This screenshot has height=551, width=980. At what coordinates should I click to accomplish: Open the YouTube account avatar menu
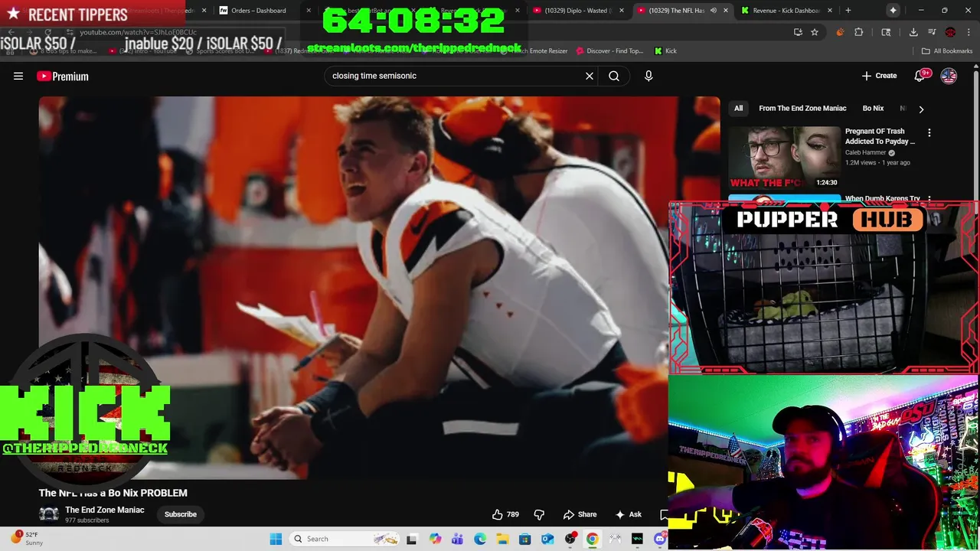[x=949, y=76]
